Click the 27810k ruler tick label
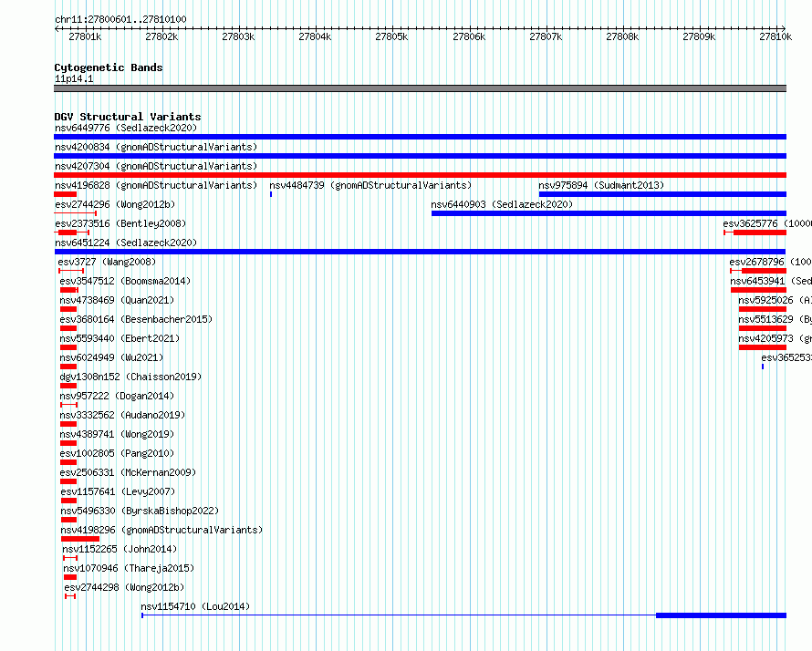 [776, 36]
